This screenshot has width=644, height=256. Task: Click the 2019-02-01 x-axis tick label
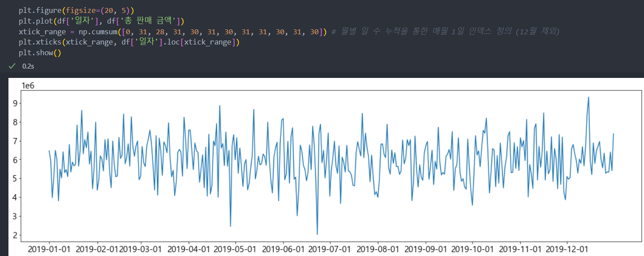(97, 249)
